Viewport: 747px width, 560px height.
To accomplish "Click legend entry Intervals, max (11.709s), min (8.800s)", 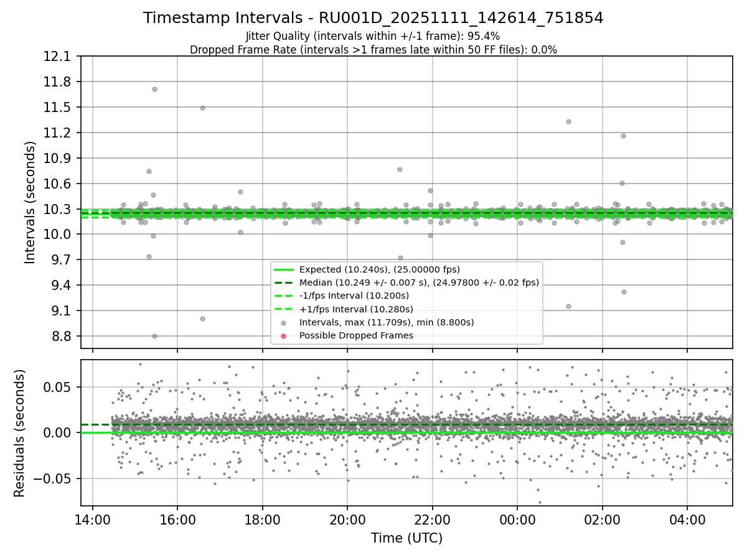I will [x=387, y=322].
